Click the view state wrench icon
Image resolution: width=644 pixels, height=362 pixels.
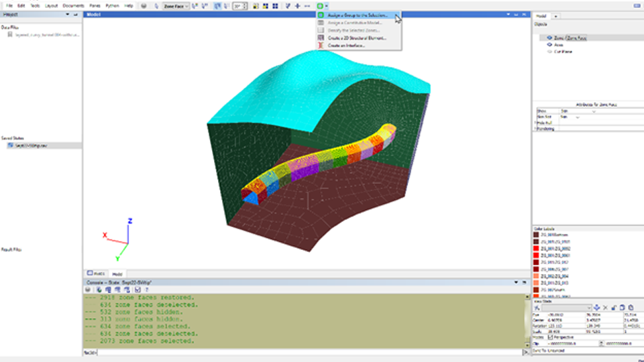point(537,308)
